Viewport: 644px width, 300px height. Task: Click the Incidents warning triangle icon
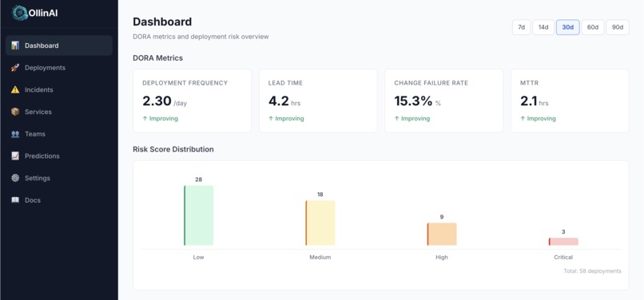tap(15, 90)
